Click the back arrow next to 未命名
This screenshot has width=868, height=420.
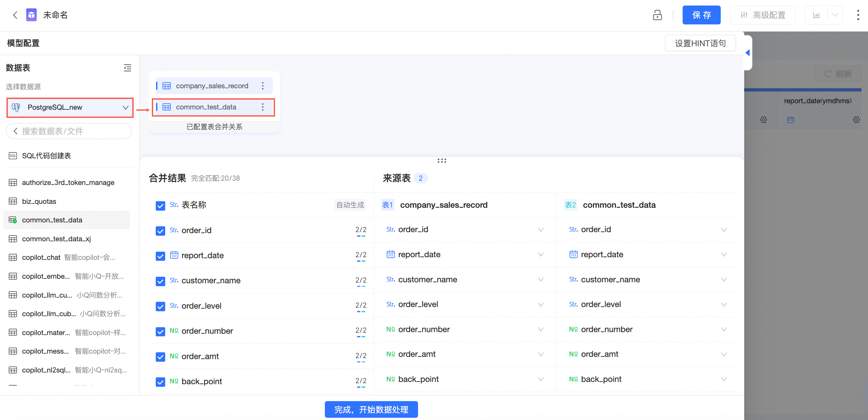pos(15,15)
